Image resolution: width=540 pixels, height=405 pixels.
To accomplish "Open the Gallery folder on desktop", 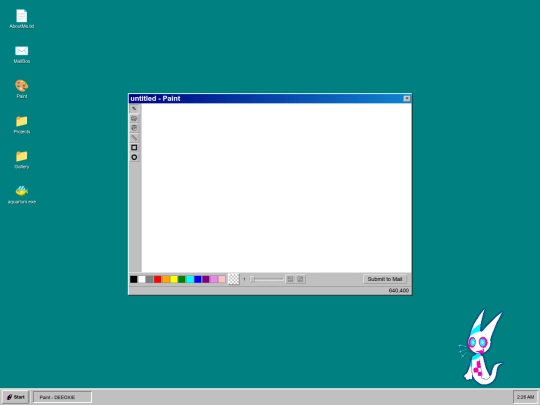I will (x=22, y=160).
